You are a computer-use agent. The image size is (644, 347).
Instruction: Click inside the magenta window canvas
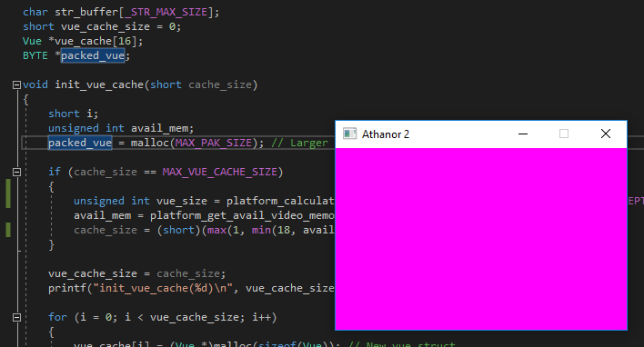pyautogui.click(x=481, y=238)
